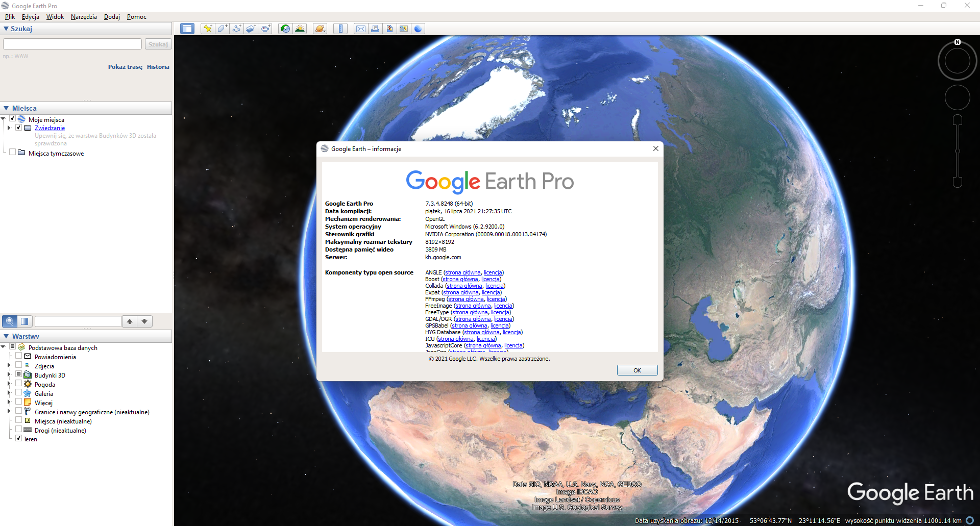Open the Plik menu
This screenshot has width=980, height=526.
[x=10, y=17]
